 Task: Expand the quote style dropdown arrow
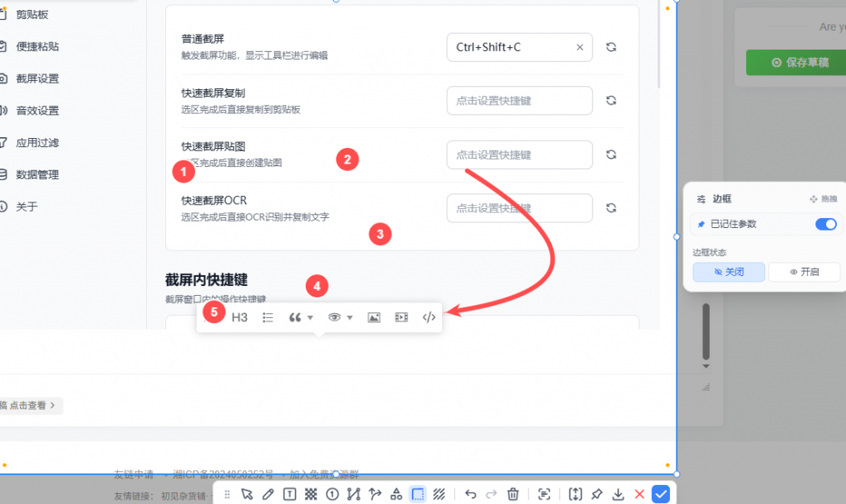click(x=311, y=317)
